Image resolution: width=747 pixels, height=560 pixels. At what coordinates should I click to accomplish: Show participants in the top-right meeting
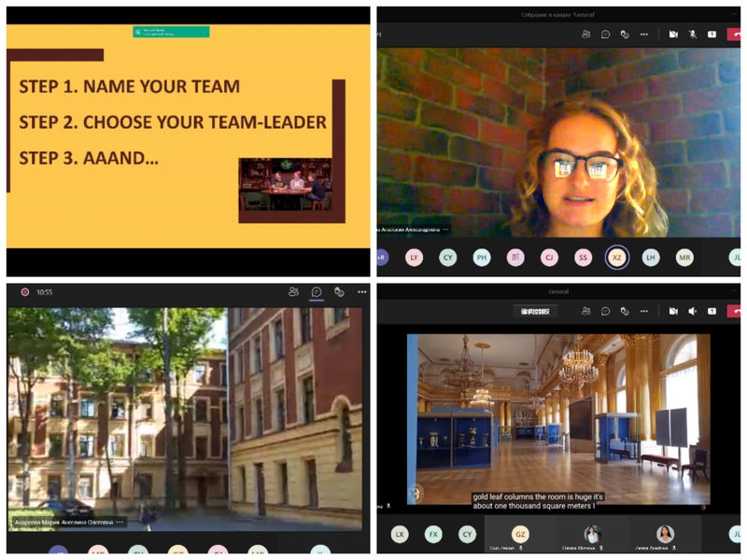585,34
